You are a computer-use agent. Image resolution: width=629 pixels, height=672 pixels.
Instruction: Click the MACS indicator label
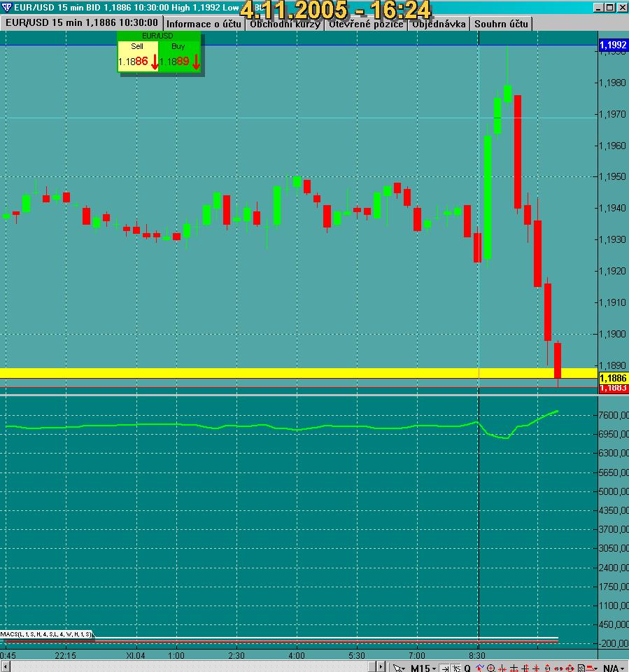(x=46, y=634)
